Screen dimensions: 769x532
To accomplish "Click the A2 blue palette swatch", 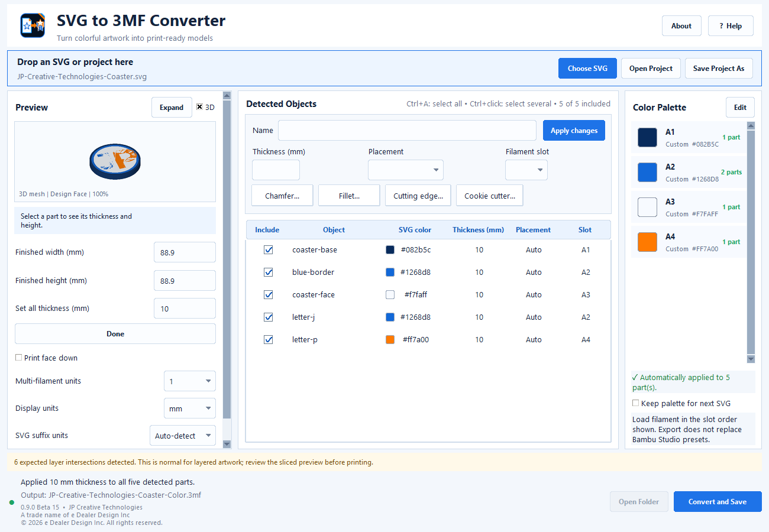I will click(x=647, y=173).
